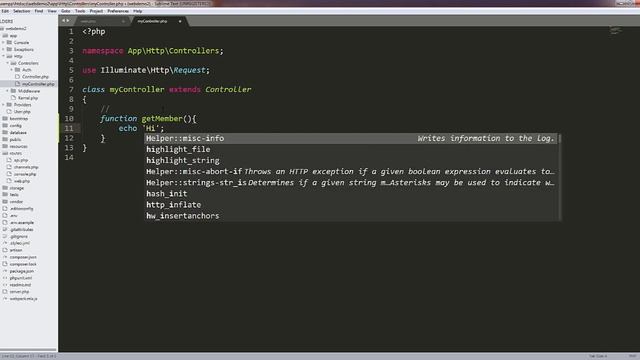
Task: Open package.json in the sidebar
Action: tap(22, 271)
